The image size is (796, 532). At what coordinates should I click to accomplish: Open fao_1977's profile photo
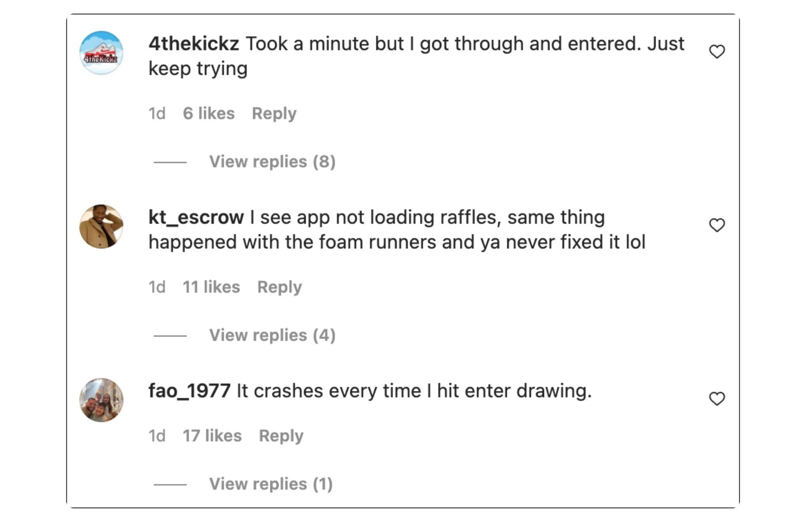coord(101,400)
